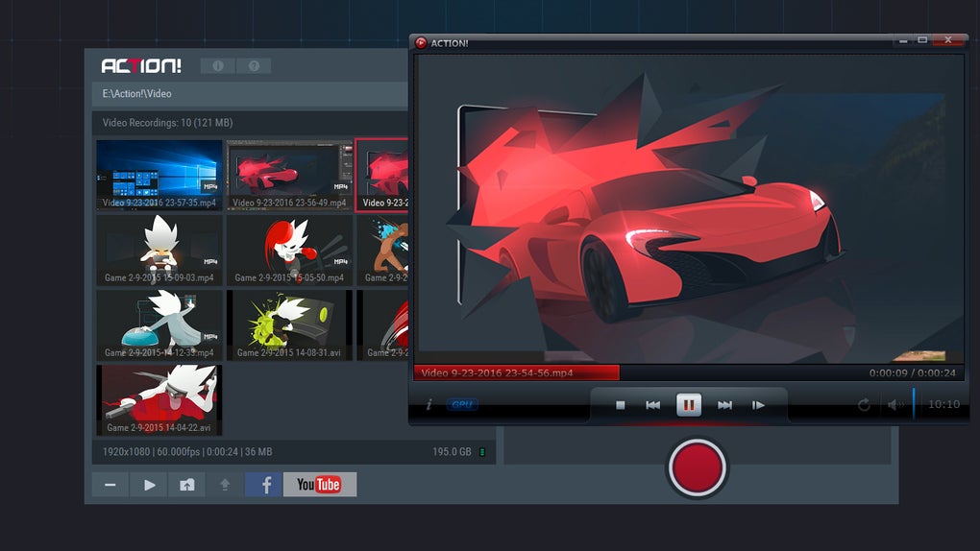Select the highlighted red car video thumbnail
This screenshot has width=980, height=551.
click(381, 175)
